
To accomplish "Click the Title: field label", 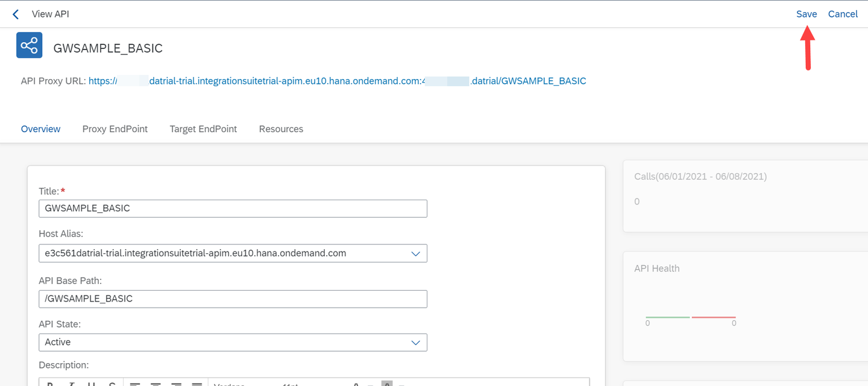I will pyautogui.click(x=49, y=191).
